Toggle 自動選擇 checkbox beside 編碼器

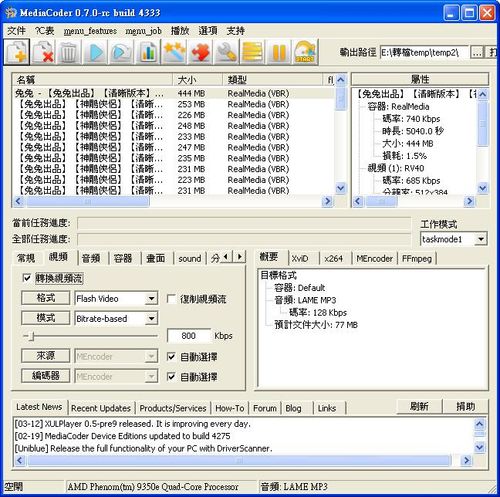point(171,377)
